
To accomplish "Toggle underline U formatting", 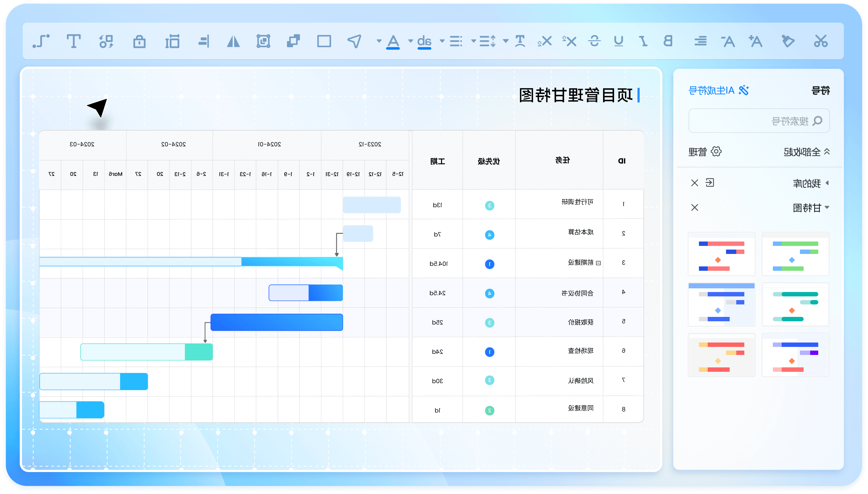I will [618, 41].
